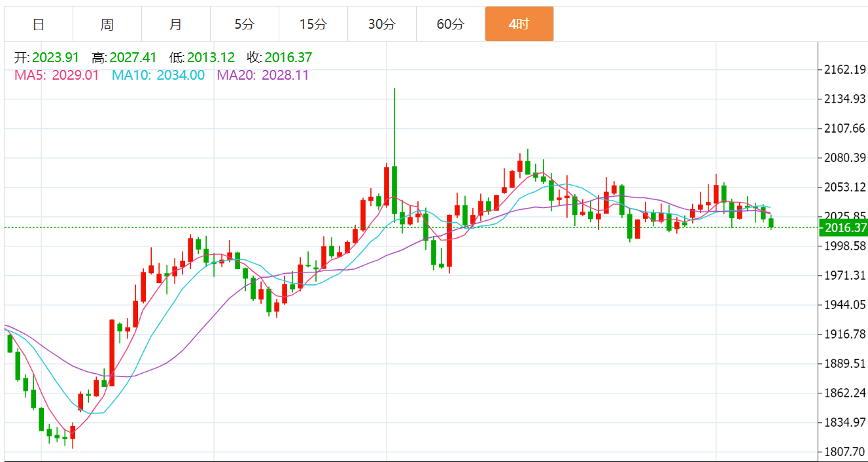The image size is (868, 462).
Task: Select the active 4时 timeframe tab
Action: (x=519, y=24)
